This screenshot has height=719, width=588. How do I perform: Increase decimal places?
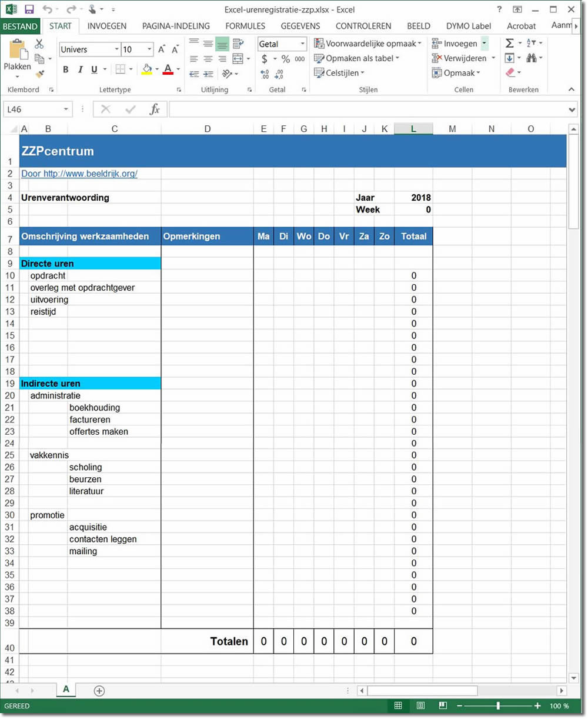[265, 74]
